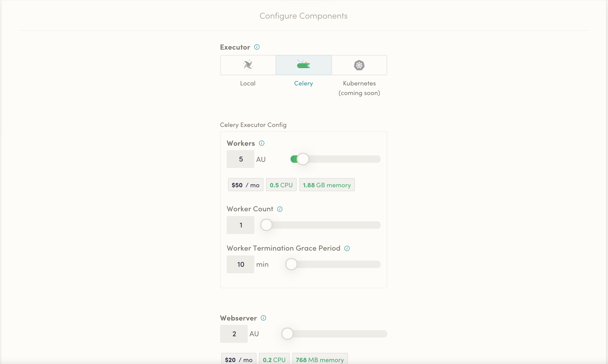
Task: Click the Webserver AU slider handle
Action: [x=287, y=334]
